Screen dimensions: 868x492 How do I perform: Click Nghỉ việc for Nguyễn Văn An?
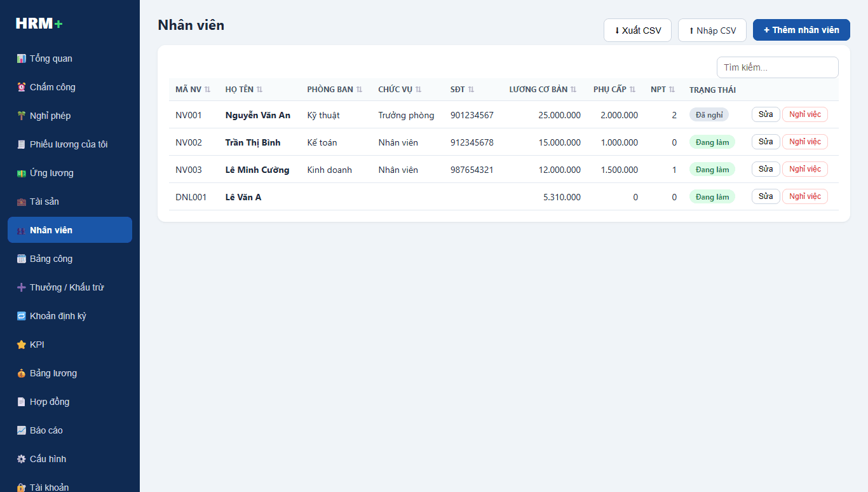coord(805,114)
